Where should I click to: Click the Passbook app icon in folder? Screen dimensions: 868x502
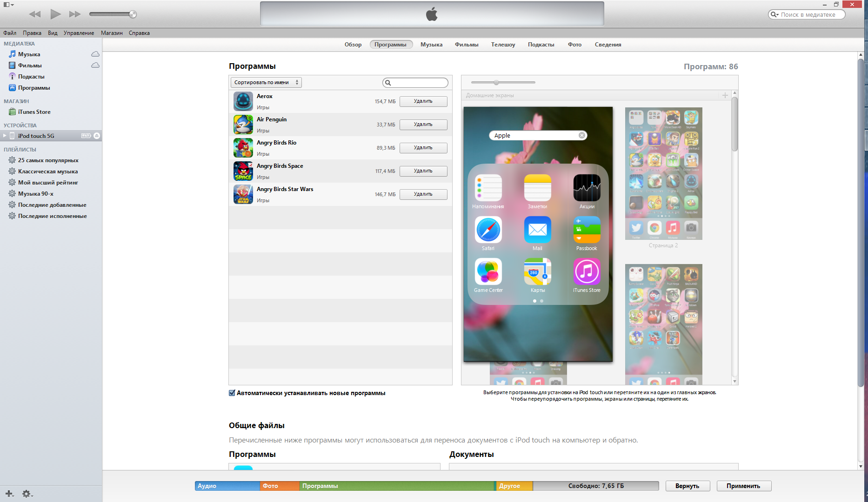pos(587,230)
